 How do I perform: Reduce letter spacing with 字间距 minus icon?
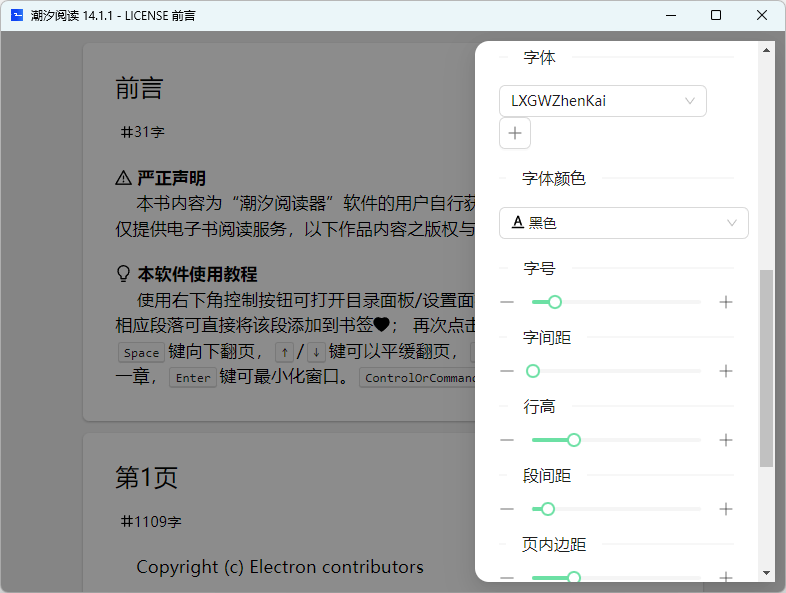point(507,371)
